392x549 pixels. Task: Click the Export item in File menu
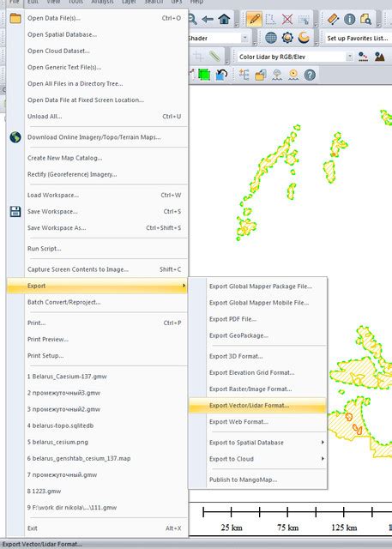click(x=97, y=286)
